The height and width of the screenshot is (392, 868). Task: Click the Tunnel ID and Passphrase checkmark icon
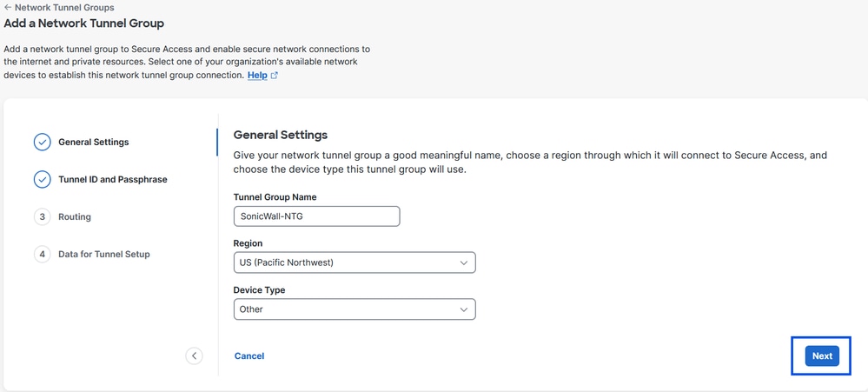pyautogui.click(x=42, y=179)
